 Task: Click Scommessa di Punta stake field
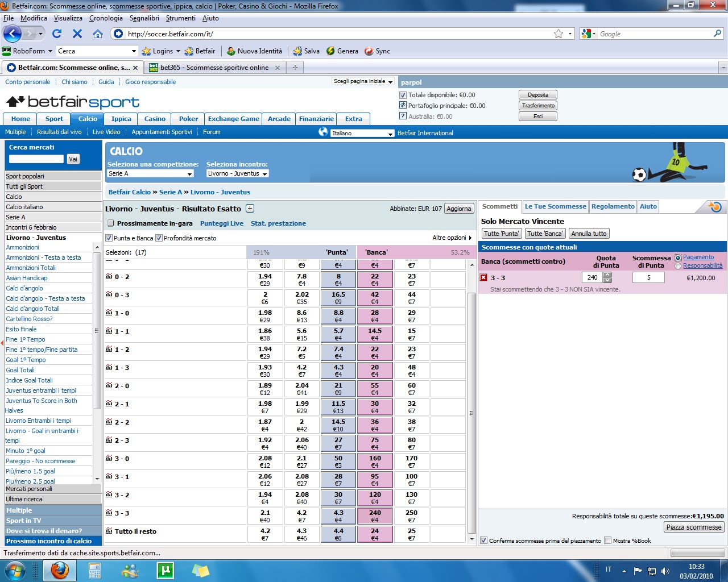coord(648,277)
